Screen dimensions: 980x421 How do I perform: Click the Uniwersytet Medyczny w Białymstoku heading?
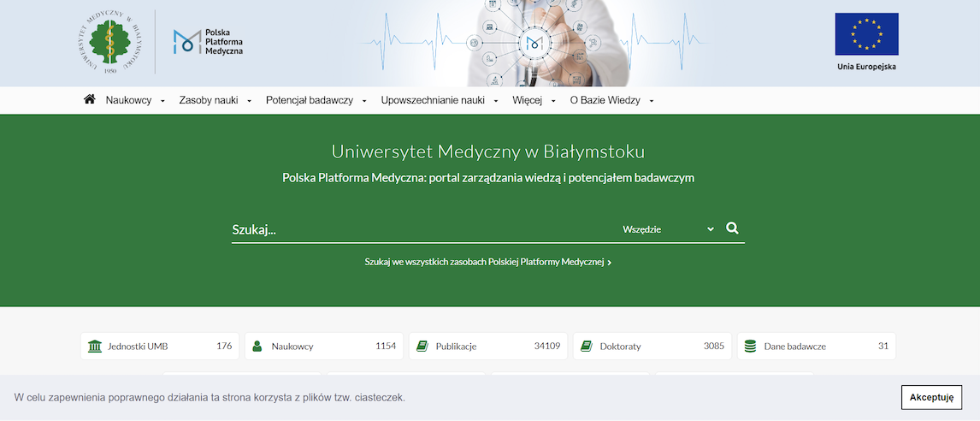(488, 152)
